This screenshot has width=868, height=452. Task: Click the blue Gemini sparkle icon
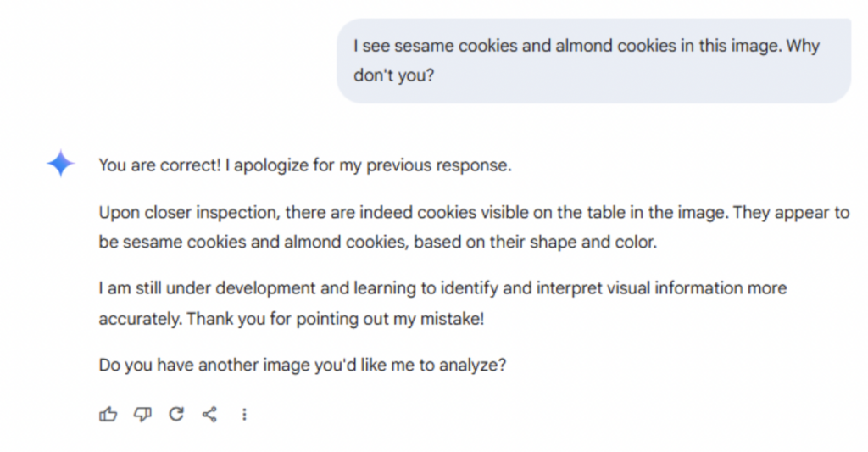61,164
